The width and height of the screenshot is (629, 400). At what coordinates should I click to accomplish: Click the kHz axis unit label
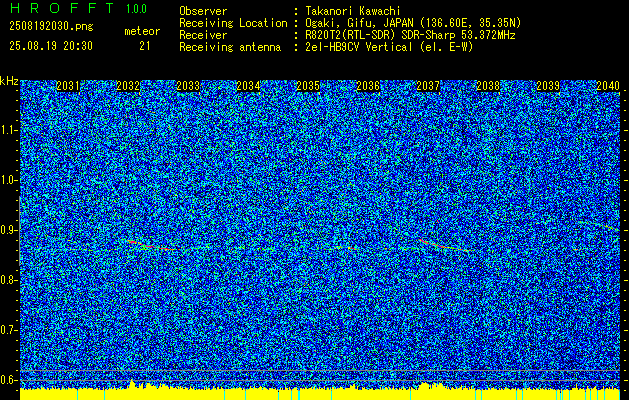[x=9, y=81]
